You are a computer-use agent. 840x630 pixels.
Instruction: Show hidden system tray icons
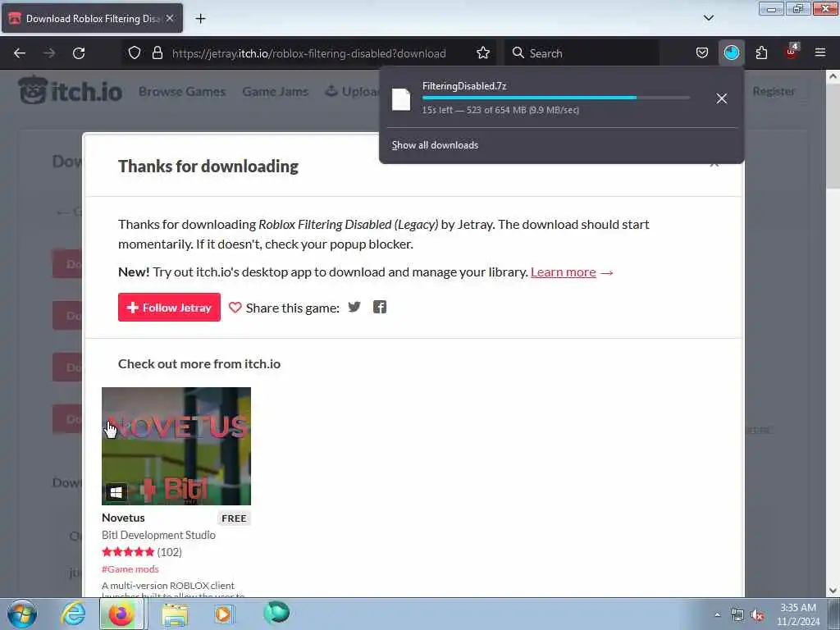click(717, 615)
